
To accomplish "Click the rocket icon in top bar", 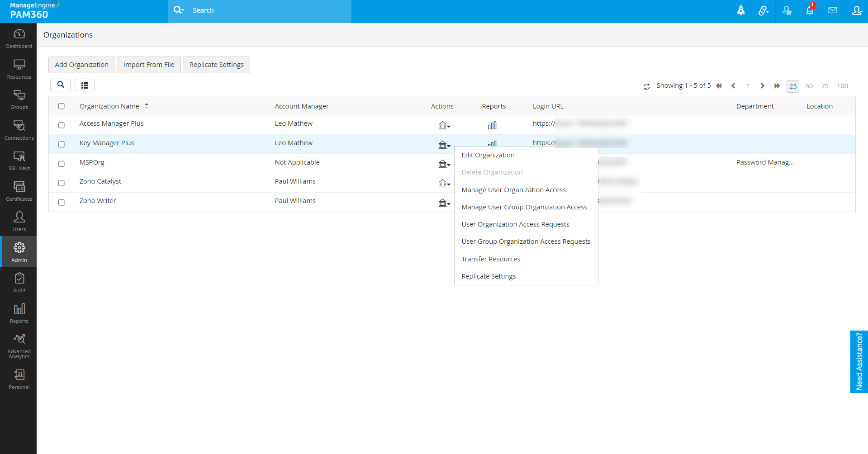I will coord(741,10).
